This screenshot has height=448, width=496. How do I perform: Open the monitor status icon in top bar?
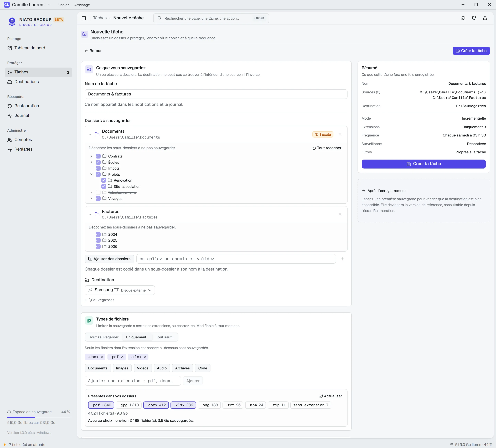(x=474, y=18)
